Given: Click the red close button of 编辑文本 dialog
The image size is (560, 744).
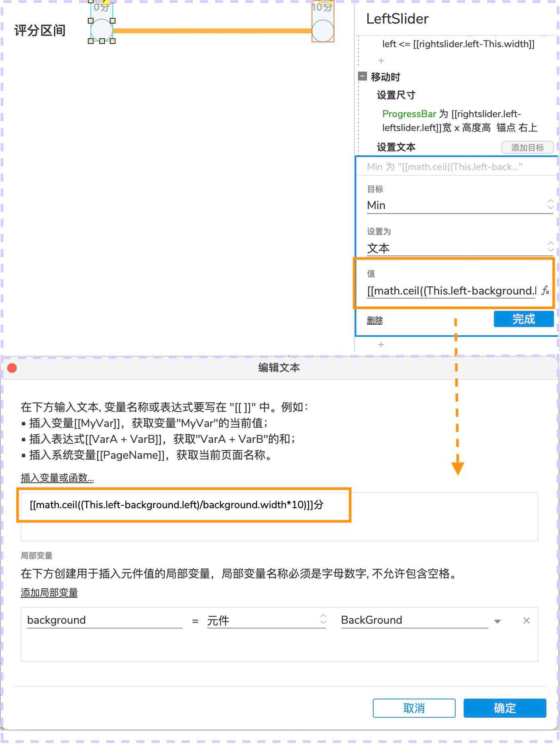Looking at the screenshot, I should pos(12,368).
